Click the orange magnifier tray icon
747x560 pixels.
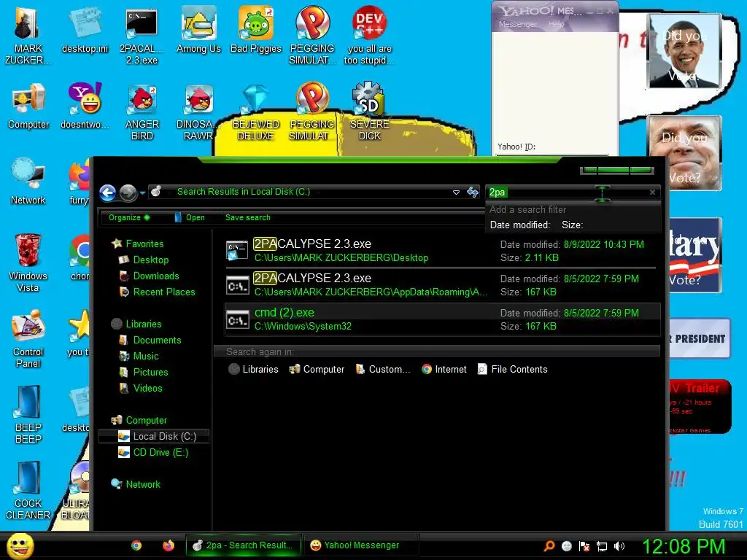click(549, 546)
